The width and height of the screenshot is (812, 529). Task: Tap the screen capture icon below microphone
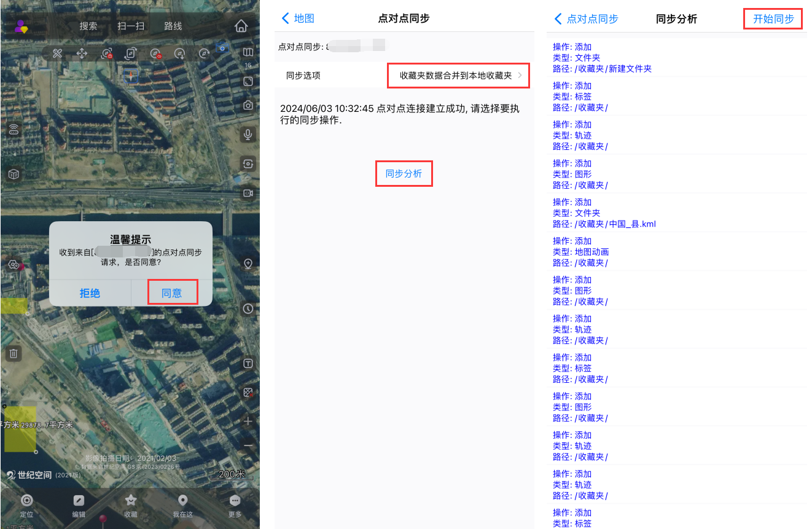point(248,163)
